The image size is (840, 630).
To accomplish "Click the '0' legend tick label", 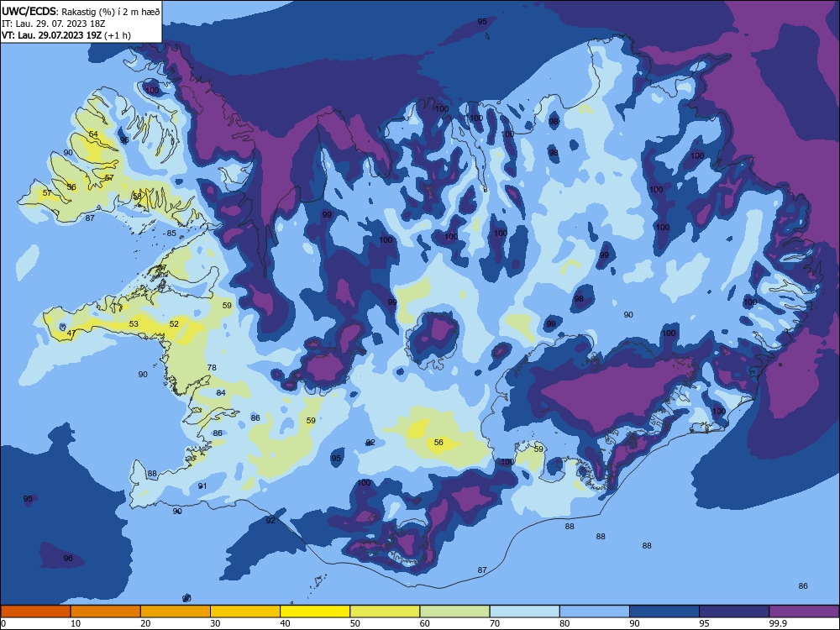I will pyautogui.click(x=3, y=623).
